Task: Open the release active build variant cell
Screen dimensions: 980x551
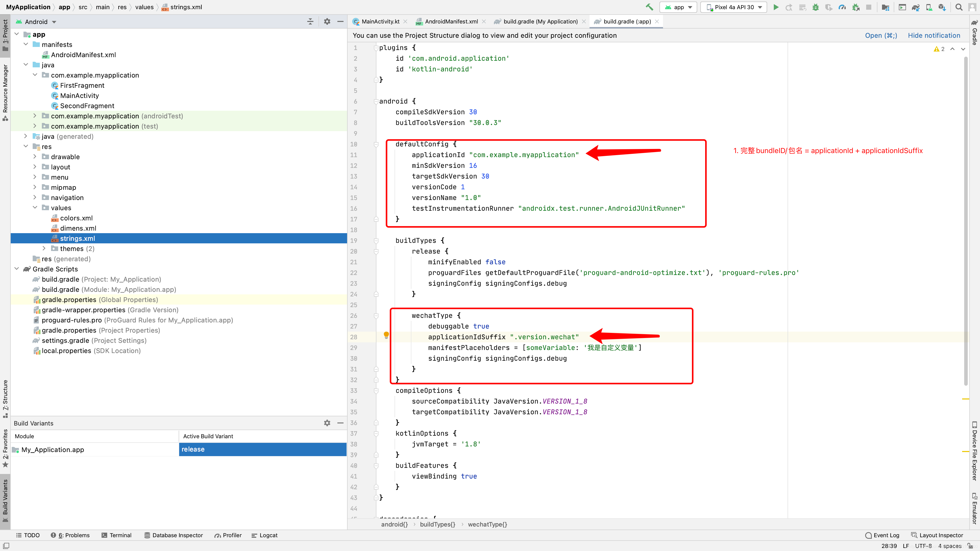Action: point(263,449)
